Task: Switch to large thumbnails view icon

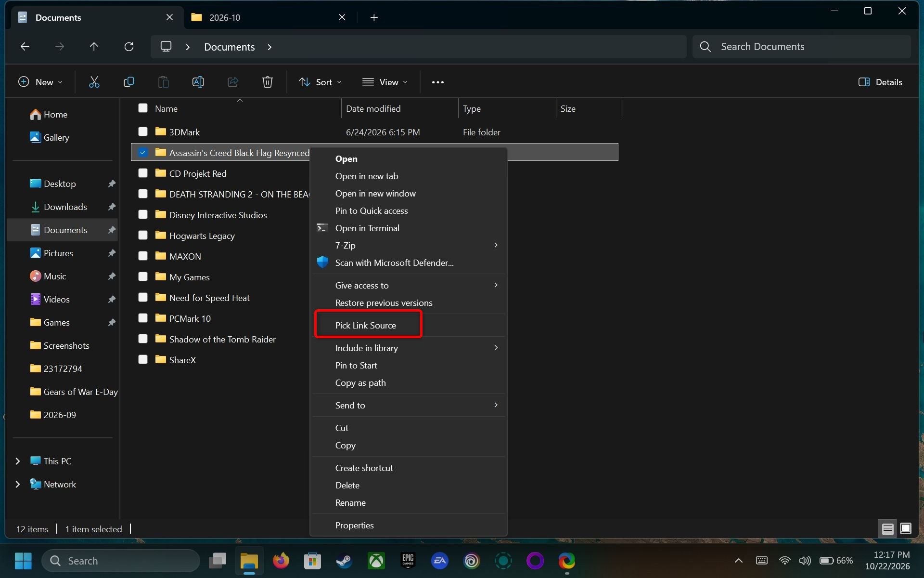Action: point(905,528)
